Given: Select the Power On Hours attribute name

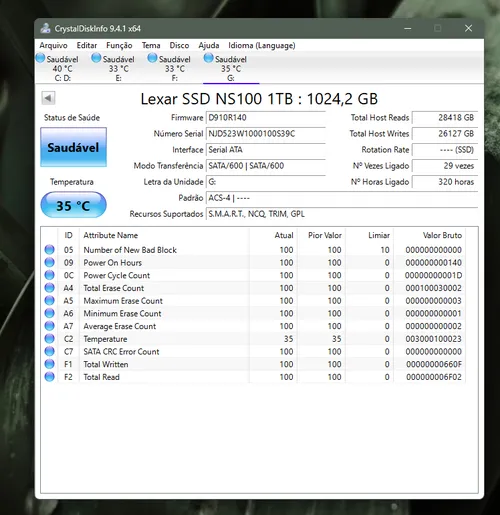Looking at the screenshot, I should click(113, 263).
